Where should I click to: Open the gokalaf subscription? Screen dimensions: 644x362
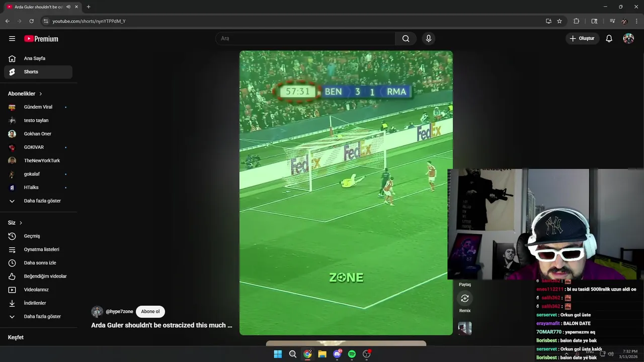pyautogui.click(x=38, y=174)
